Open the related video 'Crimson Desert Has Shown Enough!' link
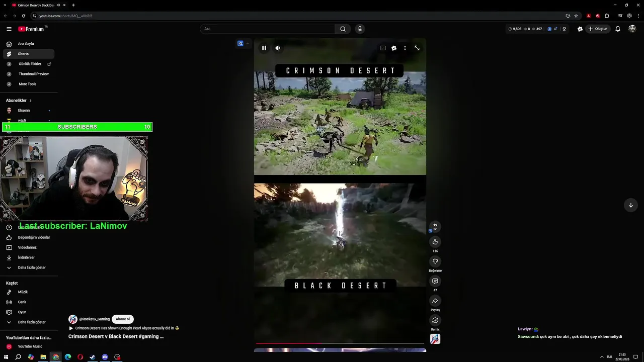 pyautogui.click(x=124, y=328)
